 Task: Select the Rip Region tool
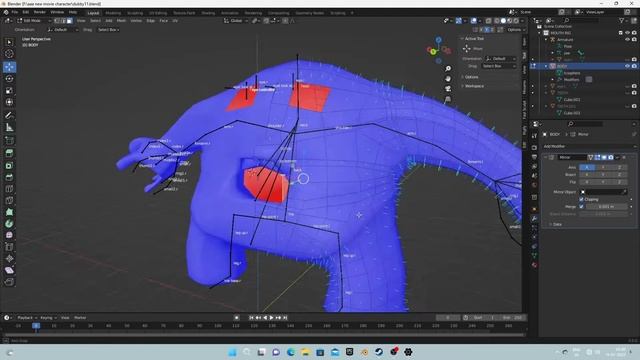pyautogui.click(x=9, y=282)
